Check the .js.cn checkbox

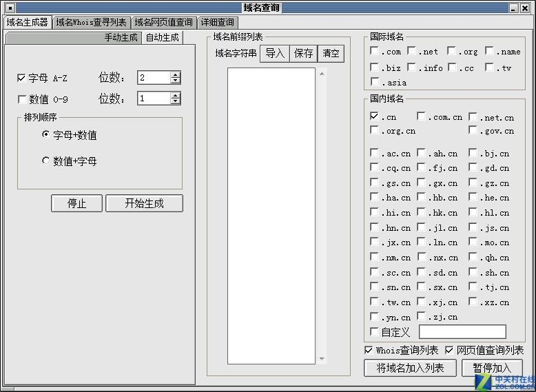(473, 227)
